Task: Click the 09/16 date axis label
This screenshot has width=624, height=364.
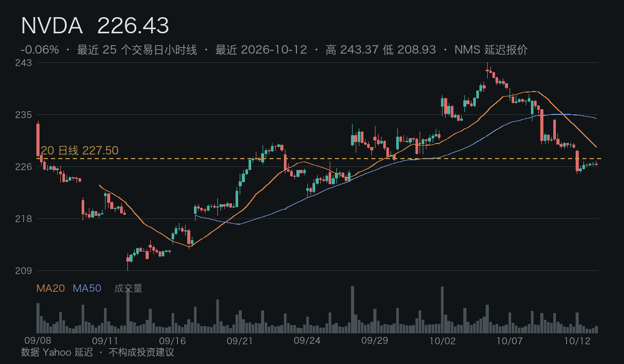Action: pyautogui.click(x=173, y=341)
